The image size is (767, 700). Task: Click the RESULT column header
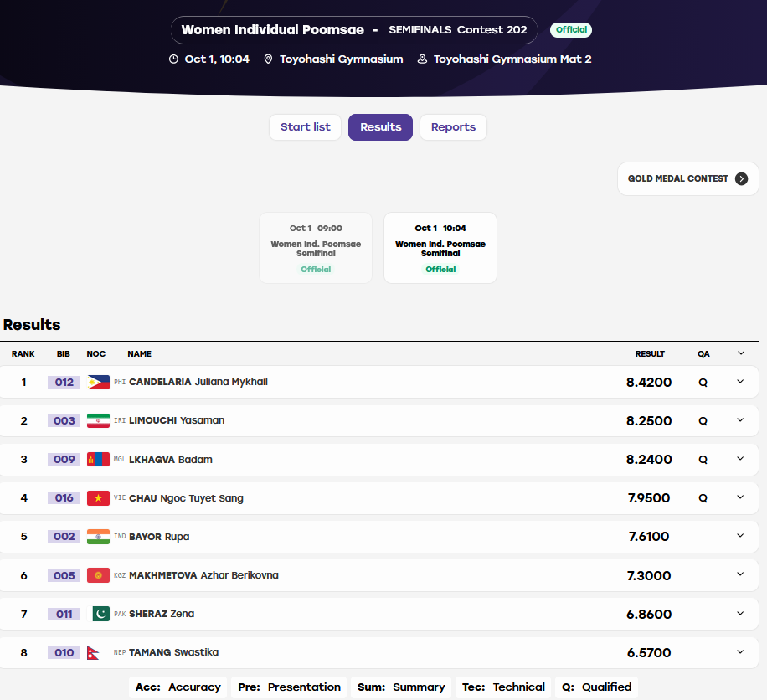(650, 354)
